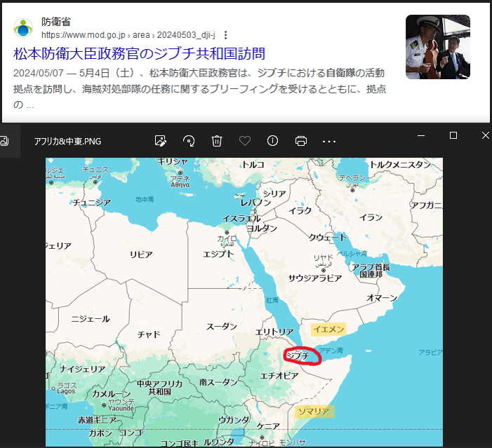Open the See more three-dot menu
The width and height of the screenshot is (492, 448).
tap(329, 141)
